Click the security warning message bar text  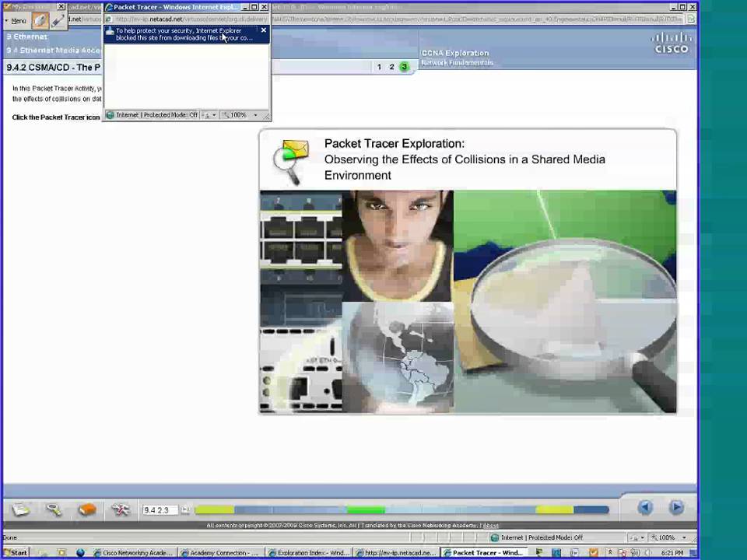184,34
